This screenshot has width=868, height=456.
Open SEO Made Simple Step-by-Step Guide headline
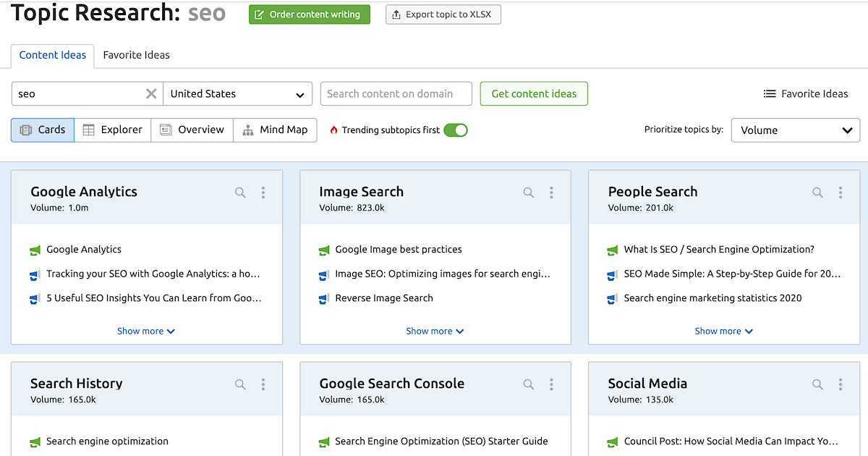coord(732,274)
